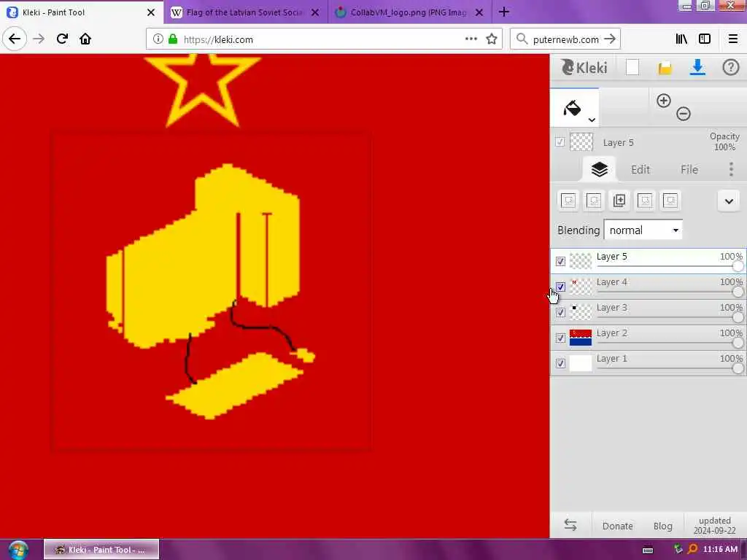
Task: Click the taskbar search magnifier tray icon
Action: (x=693, y=549)
